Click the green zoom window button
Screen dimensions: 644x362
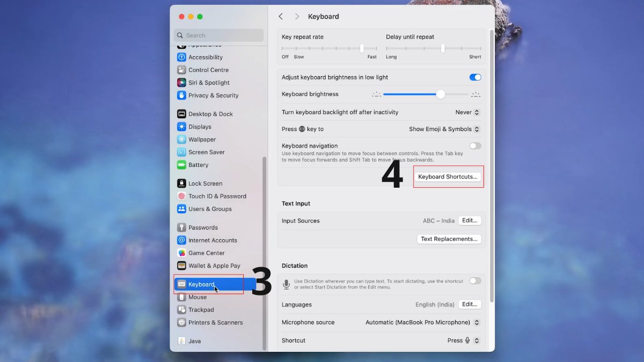point(200,17)
